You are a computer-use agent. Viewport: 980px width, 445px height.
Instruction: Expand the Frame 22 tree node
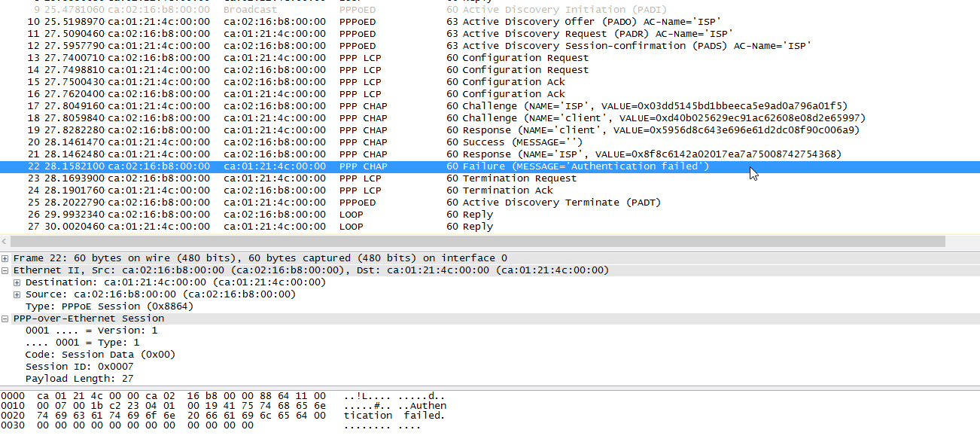click(x=5, y=258)
